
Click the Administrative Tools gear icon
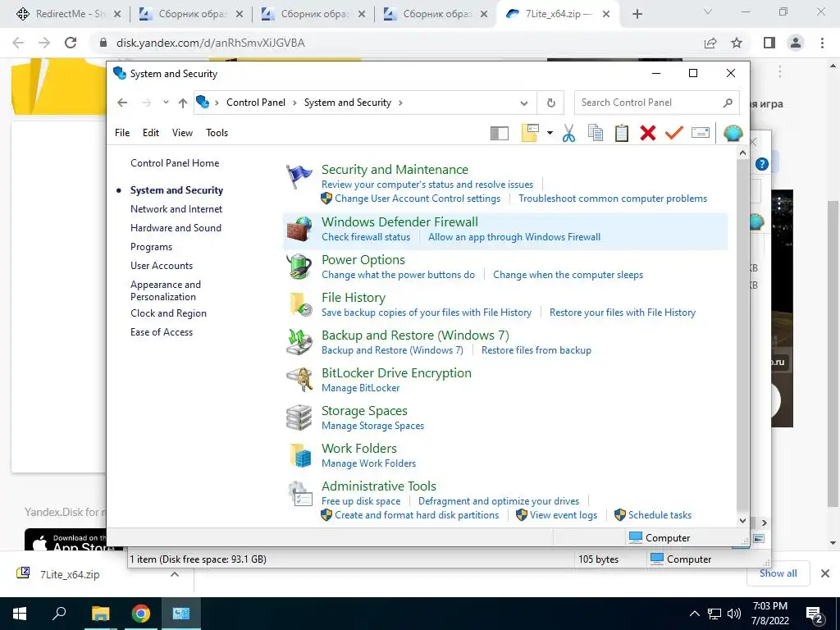[299, 493]
